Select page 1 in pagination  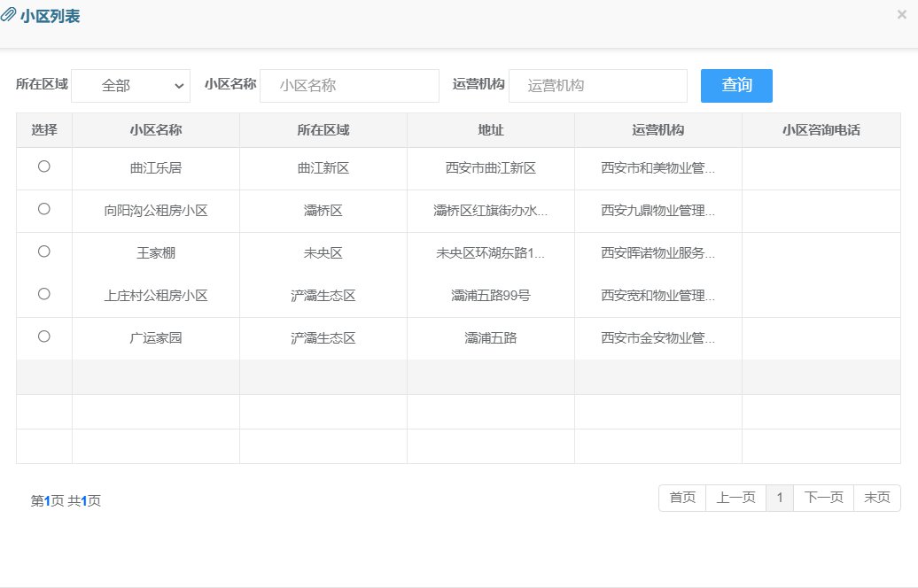[x=780, y=498]
